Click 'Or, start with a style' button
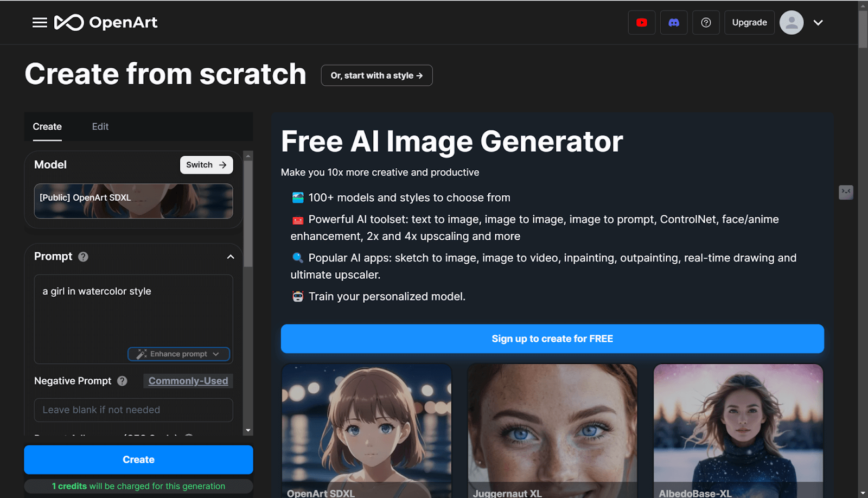This screenshot has height=498, width=868. coord(376,75)
